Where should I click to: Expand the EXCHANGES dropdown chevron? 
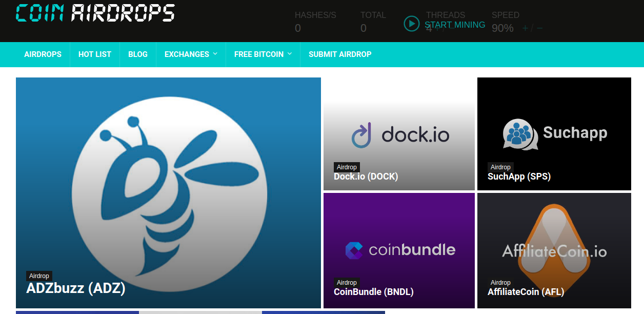pos(215,53)
